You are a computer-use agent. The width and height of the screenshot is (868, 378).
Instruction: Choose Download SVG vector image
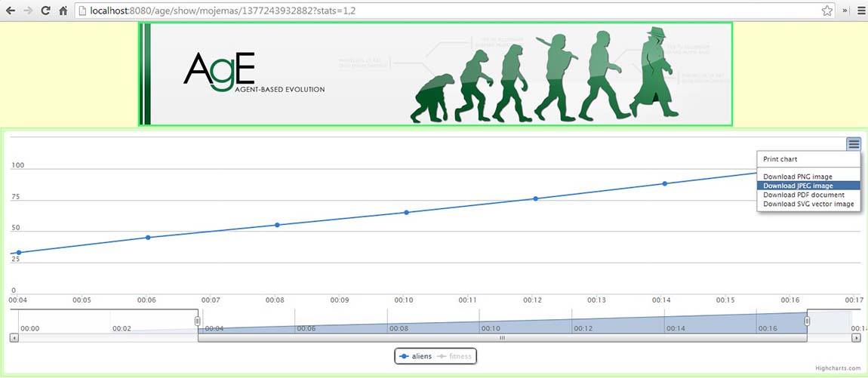pyautogui.click(x=808, y=204)
